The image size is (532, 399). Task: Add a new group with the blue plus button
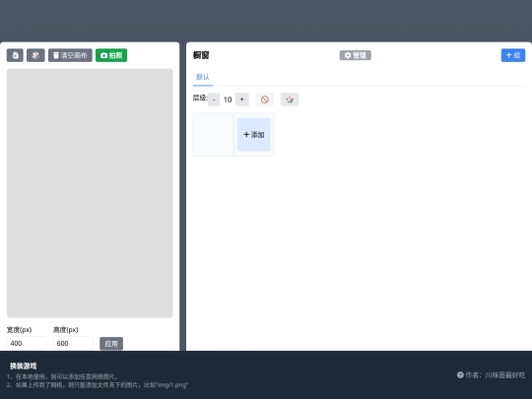coord(513,55)
